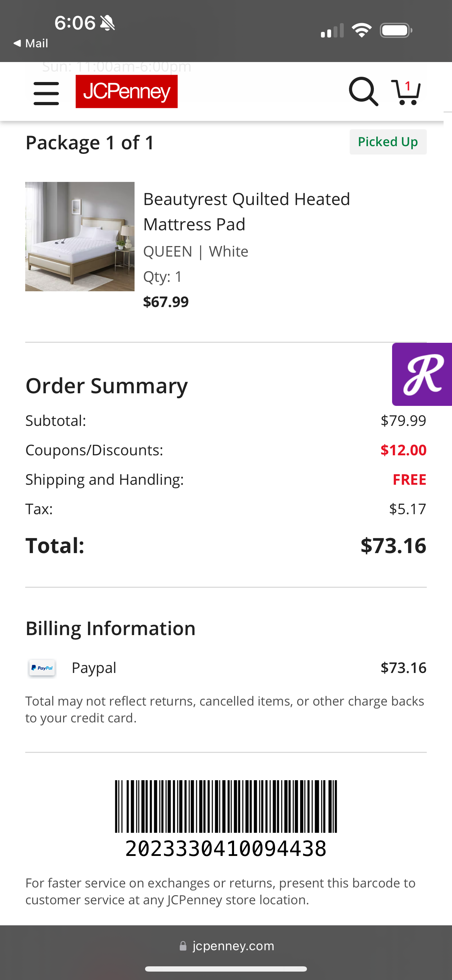Tap the Order Summary heading

click(107, 386)
